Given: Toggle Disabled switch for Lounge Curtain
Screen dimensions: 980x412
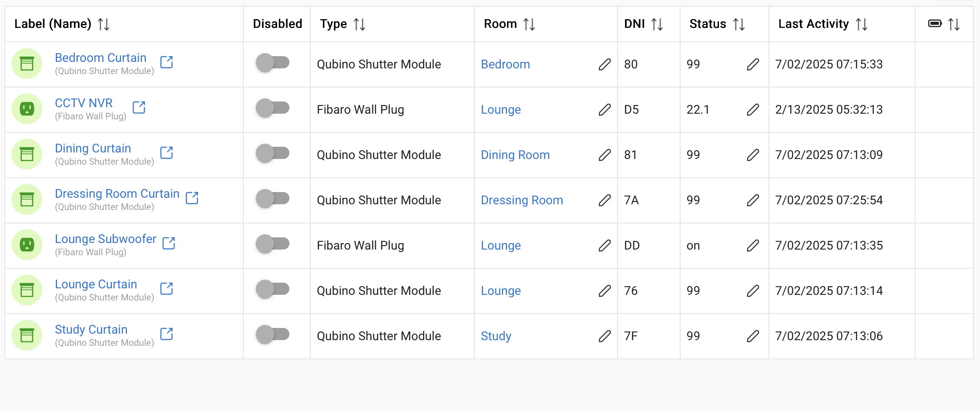Looking at the screenshot, I should [x=273, y=289].
